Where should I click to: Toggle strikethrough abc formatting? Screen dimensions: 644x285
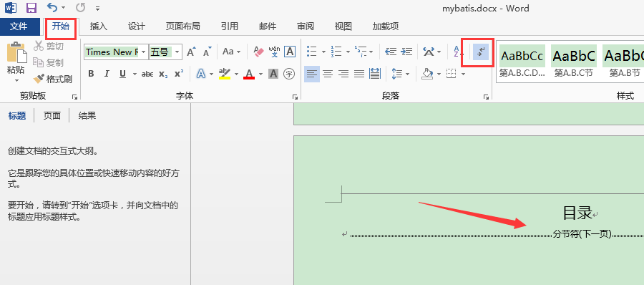pyautogui.click(x=147, y=74)
